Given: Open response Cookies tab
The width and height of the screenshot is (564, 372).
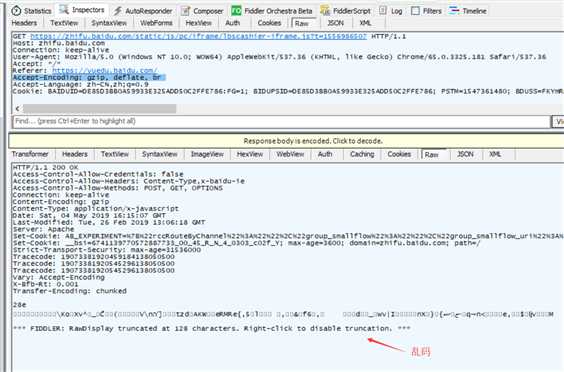Looking at the screenshot, I should (x=399, y=154).
